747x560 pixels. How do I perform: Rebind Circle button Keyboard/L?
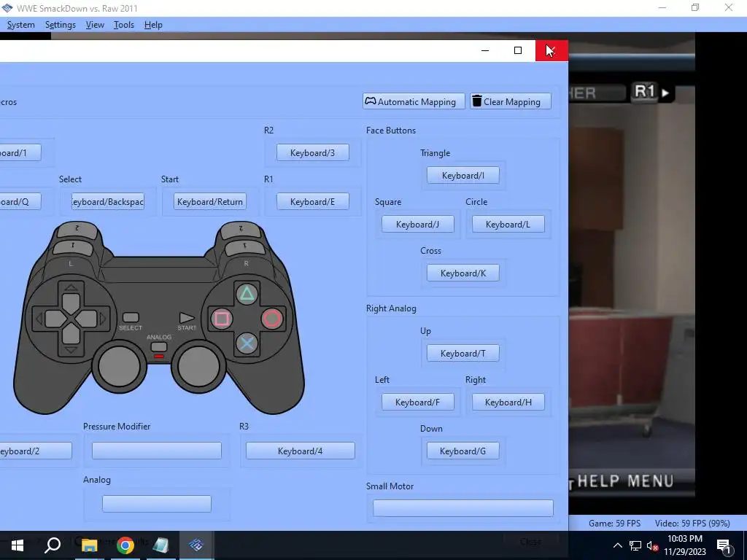click(x=508, y=225)
